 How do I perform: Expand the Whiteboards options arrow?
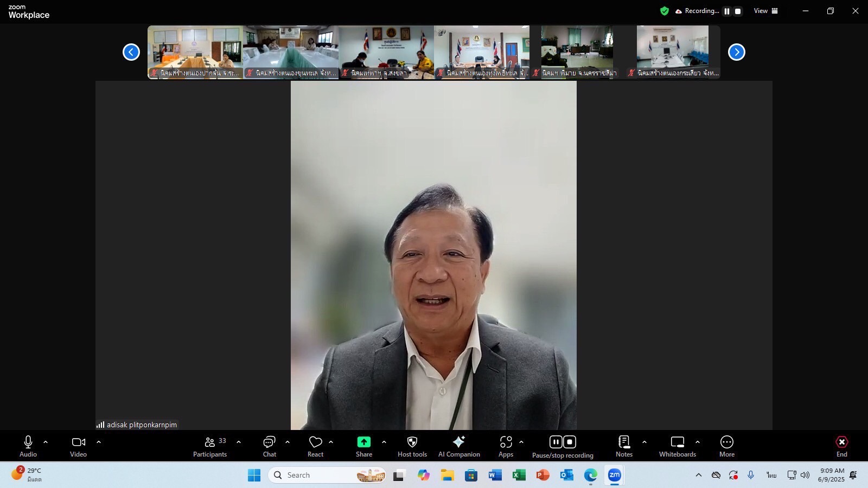click(x=698, y=442)
